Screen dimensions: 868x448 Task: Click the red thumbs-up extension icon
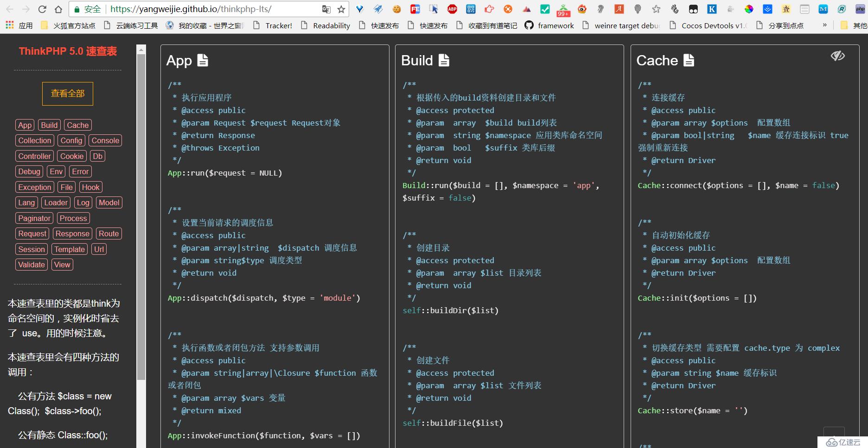coord(489,9)
